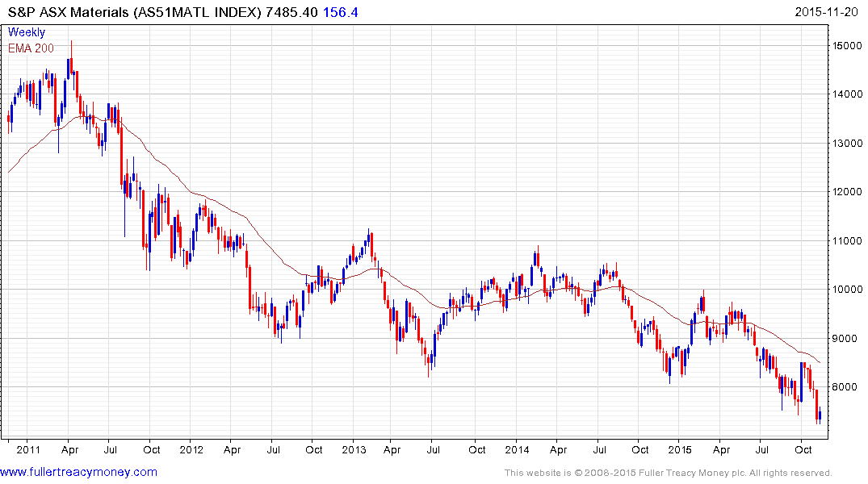The height and width of the screenshot is (484, 868).
Task: Select the 2013 year marker on the time axis
Action: click(x=354, y=449)
